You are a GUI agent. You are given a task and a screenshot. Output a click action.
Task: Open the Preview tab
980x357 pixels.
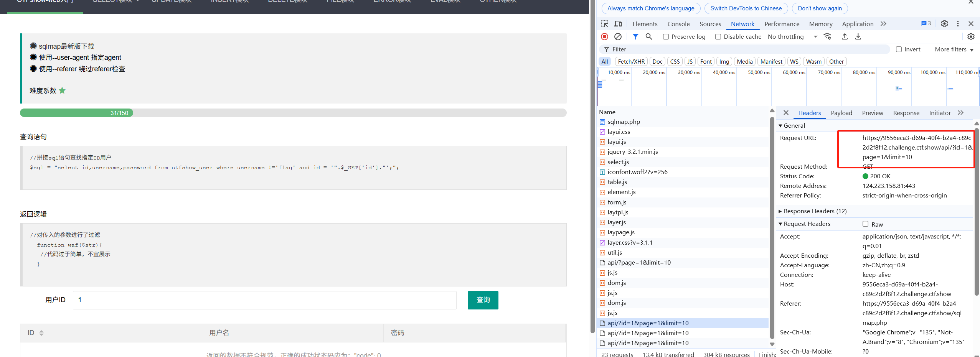pyautogui.click(x=873, y=113)
